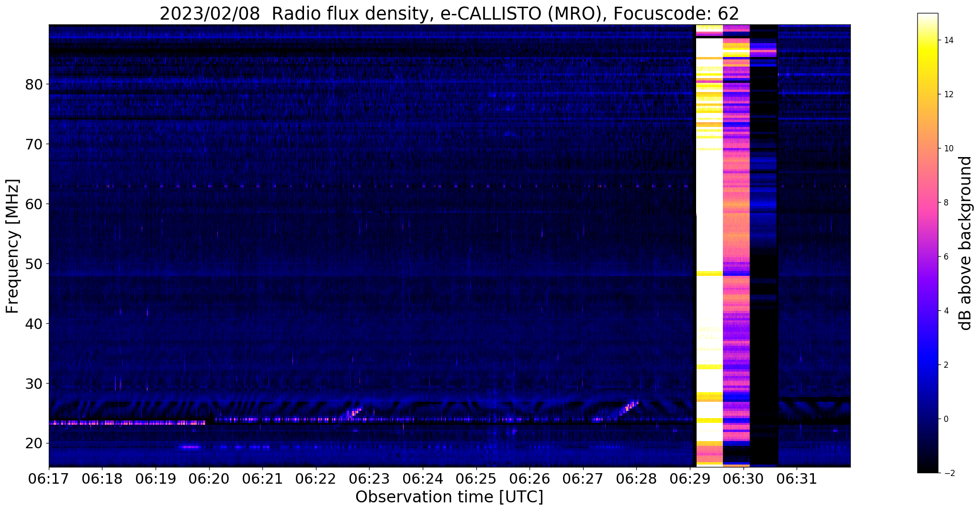Click the 06:28 time tick label
The width and height of the screenshot is (980, 511).
pos(636,478)
